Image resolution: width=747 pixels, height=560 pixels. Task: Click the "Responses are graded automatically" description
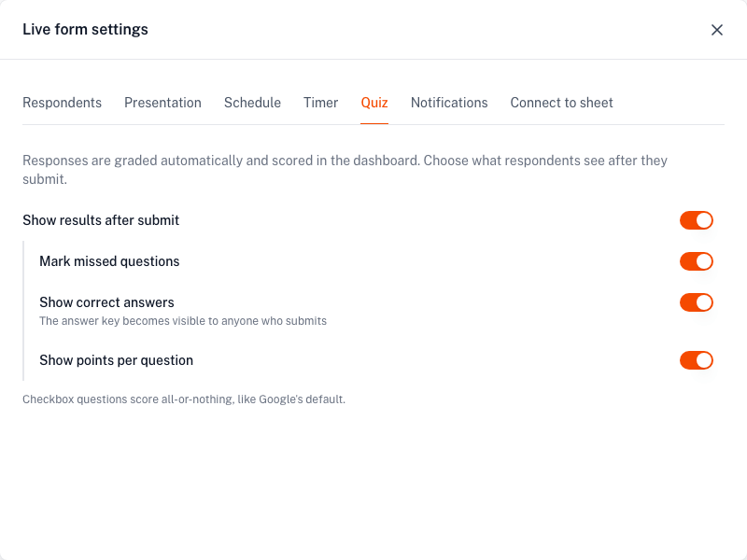coord(345,170)
